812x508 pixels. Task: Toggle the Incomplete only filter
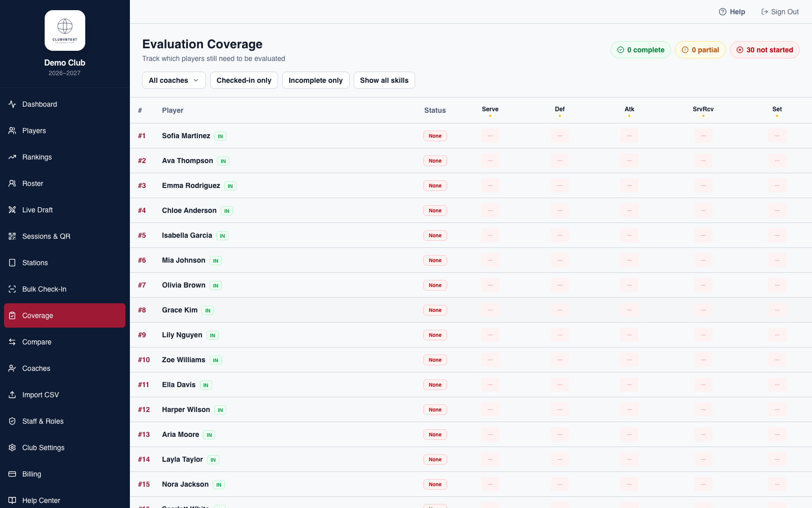click(316, 80)
